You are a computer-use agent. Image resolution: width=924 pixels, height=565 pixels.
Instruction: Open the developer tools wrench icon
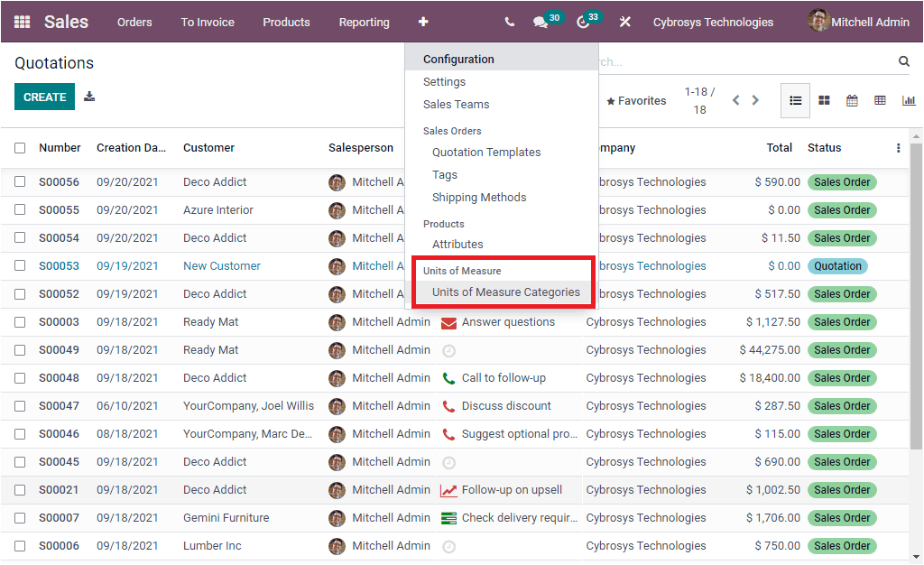point(624,22)
